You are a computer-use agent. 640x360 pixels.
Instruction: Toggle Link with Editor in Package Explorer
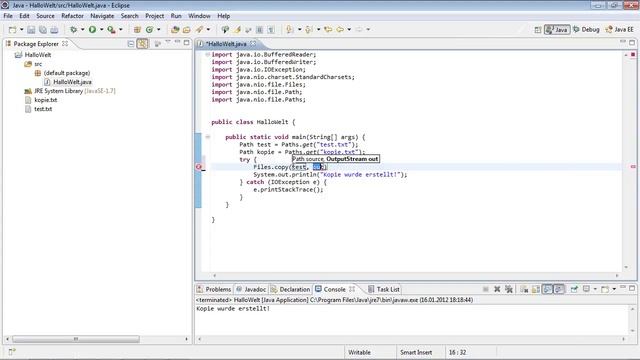[x=142, y=44]
